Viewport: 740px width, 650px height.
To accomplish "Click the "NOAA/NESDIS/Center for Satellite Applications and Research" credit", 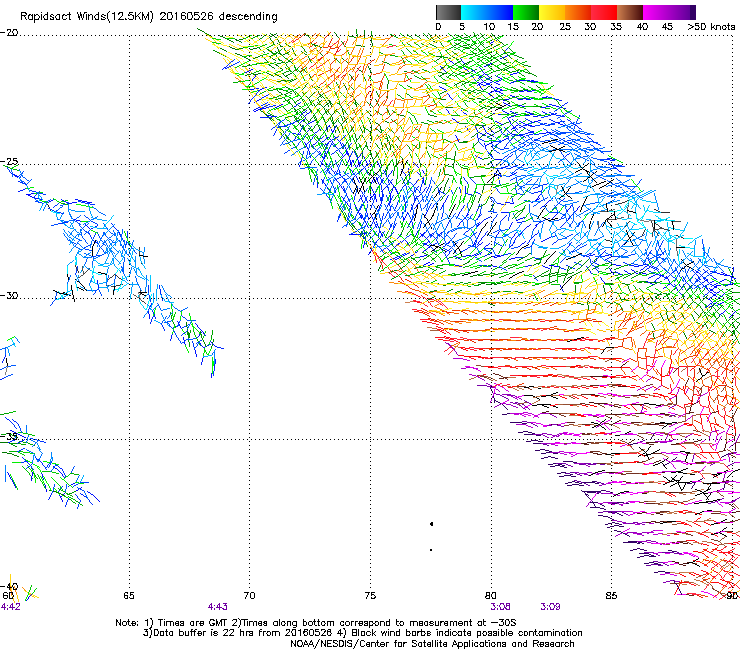I will (x=432, y=644).
